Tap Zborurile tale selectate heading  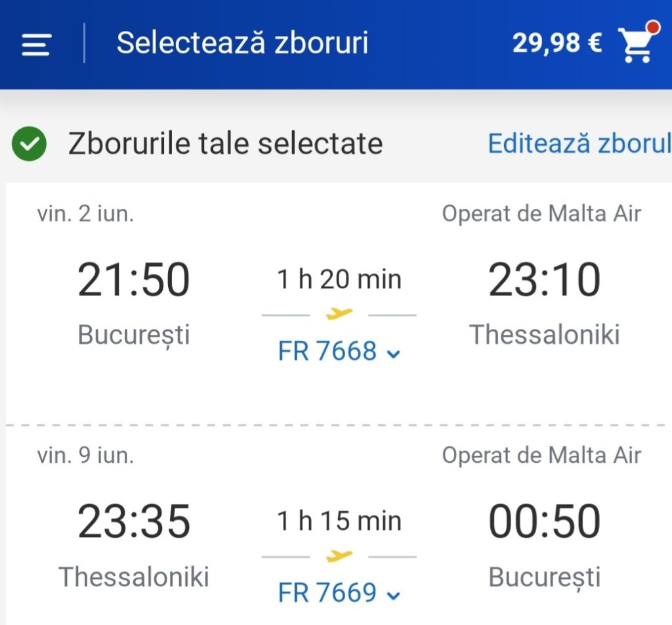[x=225, y=143]
